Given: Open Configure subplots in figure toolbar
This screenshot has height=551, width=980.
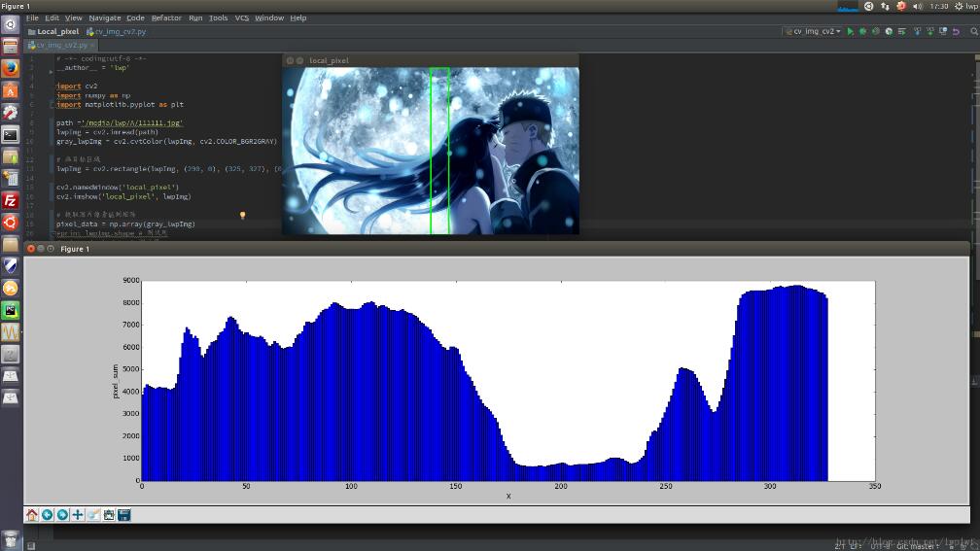Looking at the screenshot, I should pyautogui.click(x=109, y=515).
